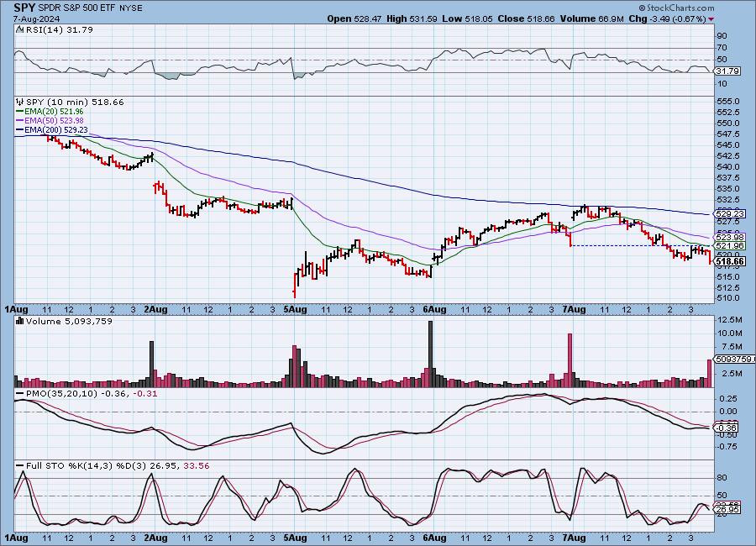The width and height of the screenshot is (756, 546).
Task: Click the High 531.59 value
Action: 412,18
